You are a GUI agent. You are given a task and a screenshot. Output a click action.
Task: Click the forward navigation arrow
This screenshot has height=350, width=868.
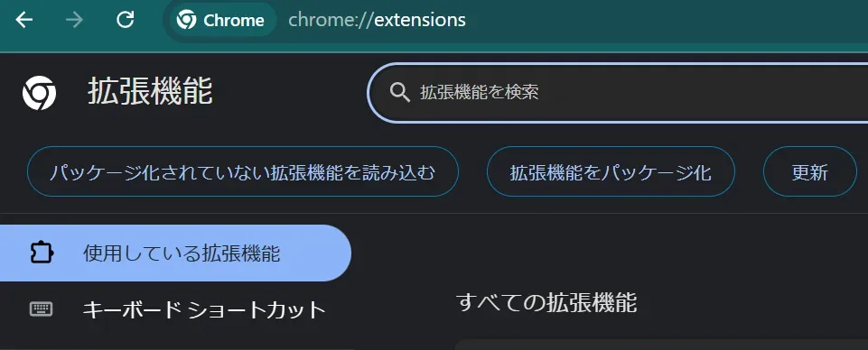(x=74, y=21)
